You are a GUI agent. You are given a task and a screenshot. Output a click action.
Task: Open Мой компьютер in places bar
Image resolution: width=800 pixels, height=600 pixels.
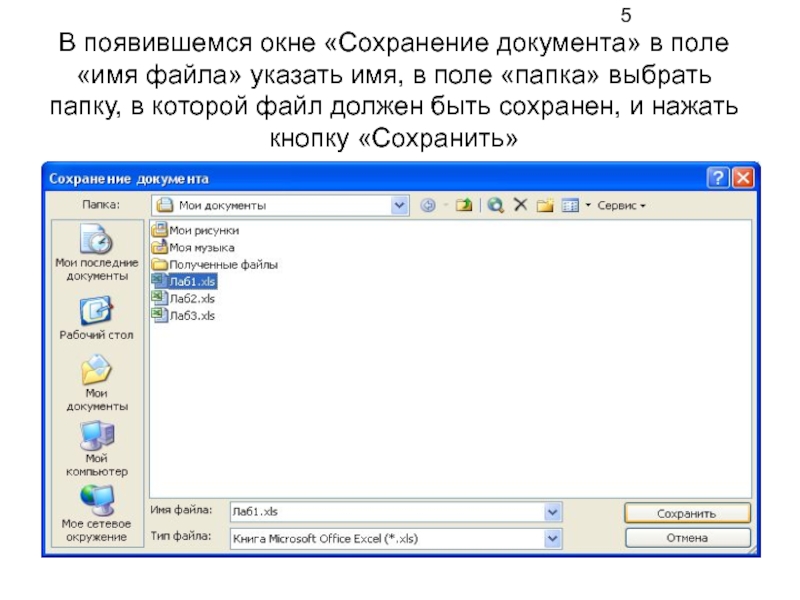coord(96,449)
